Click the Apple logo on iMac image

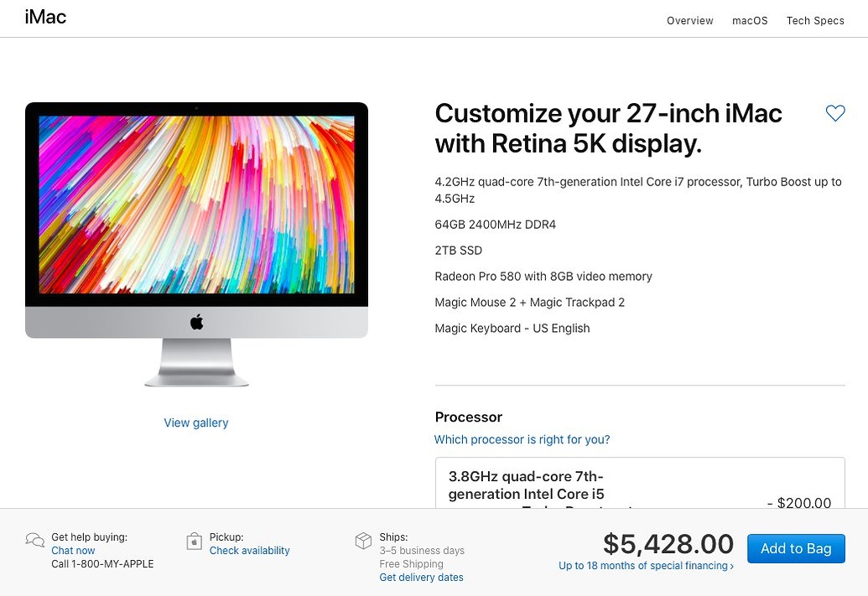pyautogui.click(x=196, y=322)
